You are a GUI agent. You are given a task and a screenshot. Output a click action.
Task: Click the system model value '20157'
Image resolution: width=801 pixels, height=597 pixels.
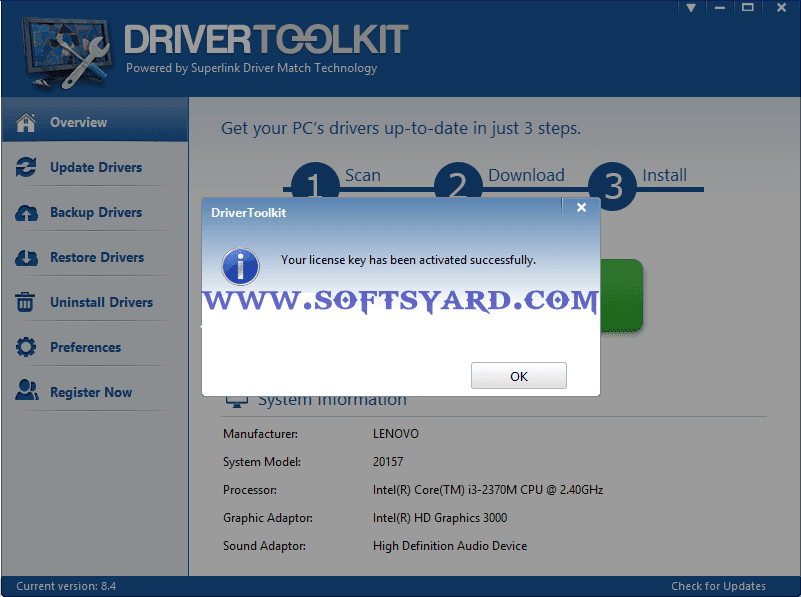(388, 462)
